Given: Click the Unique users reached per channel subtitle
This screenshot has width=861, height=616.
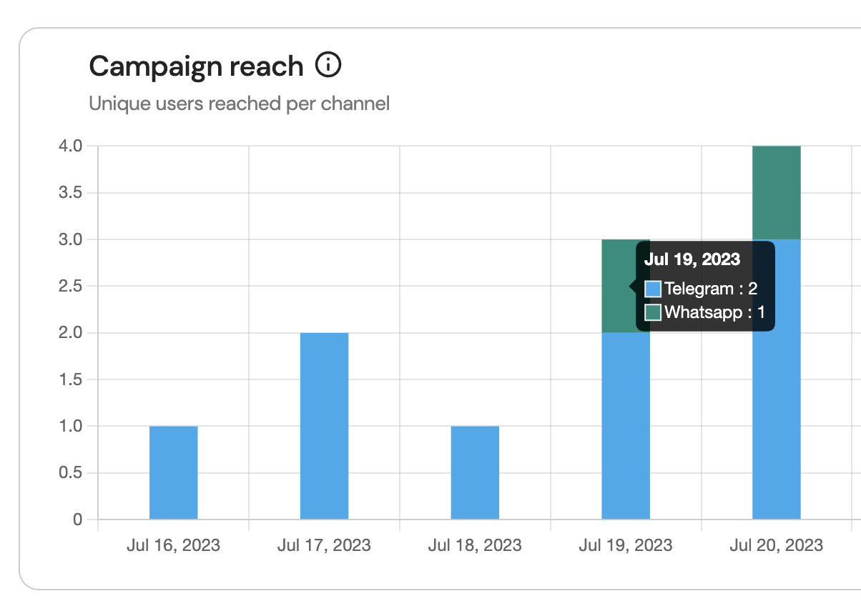Looking at the screenshot, I should (x=240, y=104).
